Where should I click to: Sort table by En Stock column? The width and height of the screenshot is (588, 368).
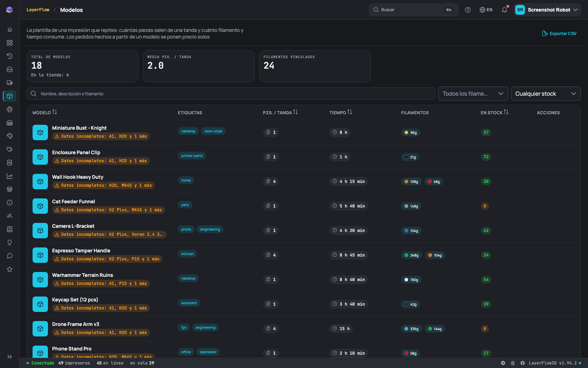click(x=494, y=113)
